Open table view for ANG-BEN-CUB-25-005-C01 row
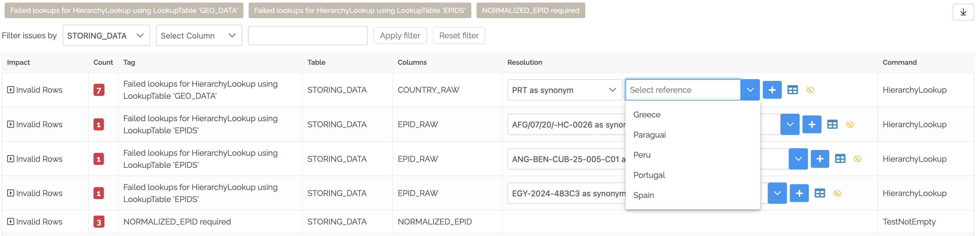The width and height of the screenshot is (980, 236). (x=840, y=159)
